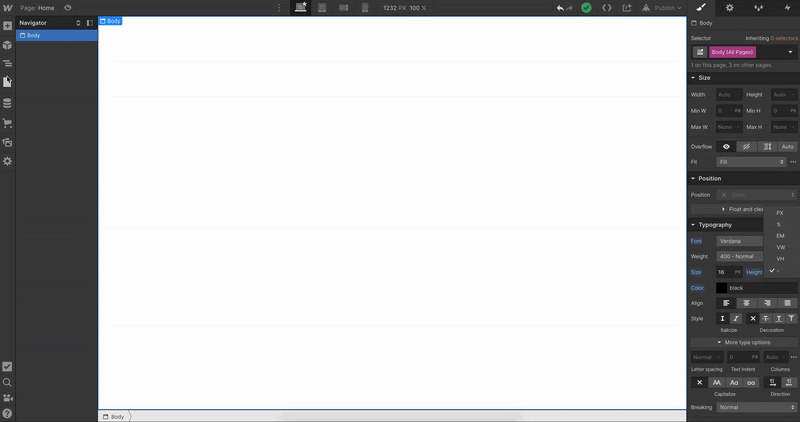This screenshot has height=422, width=800.
Task: Click the Body (All Pages) selector tag
Action: 732,52
